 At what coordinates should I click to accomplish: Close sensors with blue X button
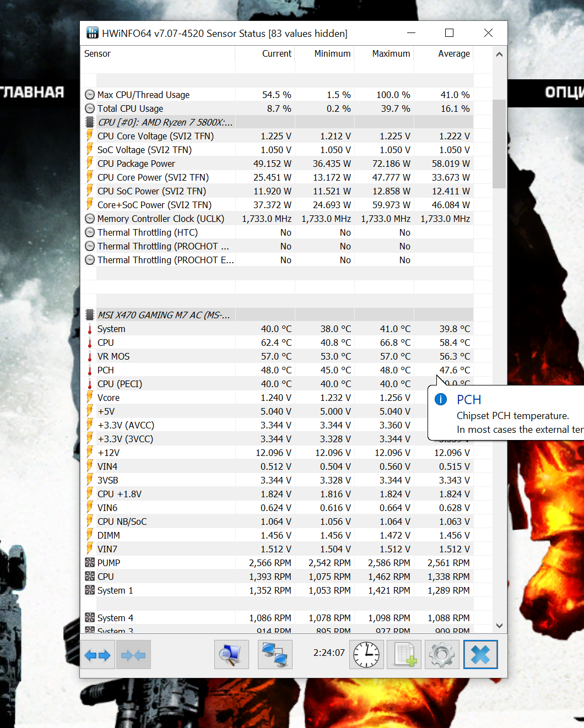pos(480,655)
